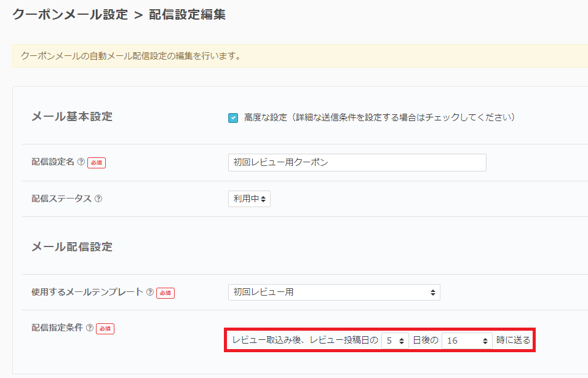The height and width of the screenshot is (378, 588).
Task: Click the メール配信設定 section heading
Action: tap(72, 247)
